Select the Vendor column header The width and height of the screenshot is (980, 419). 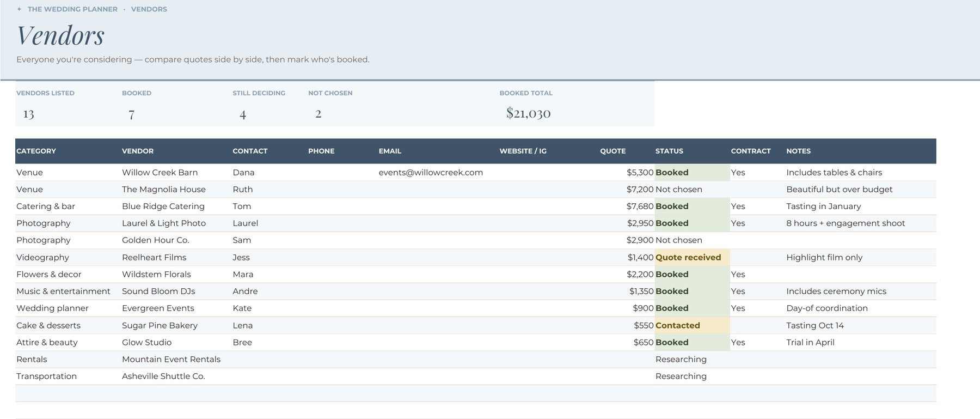click(x=138, y=151)
